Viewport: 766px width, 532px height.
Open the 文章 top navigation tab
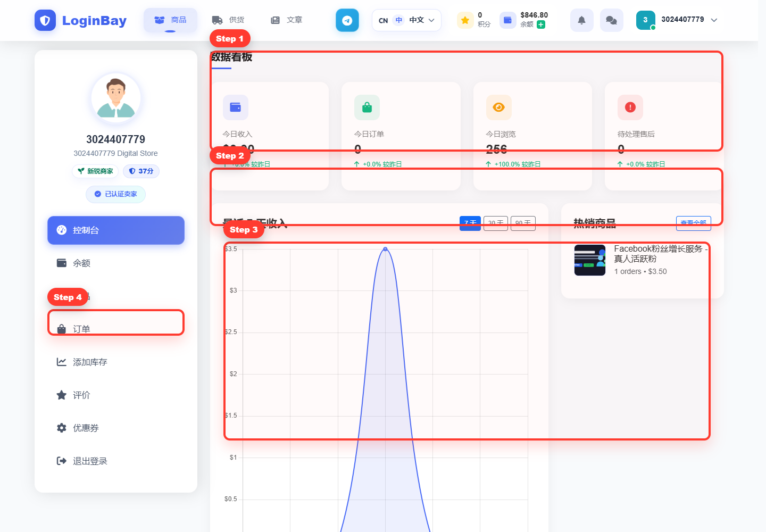[x=286, y=20]
